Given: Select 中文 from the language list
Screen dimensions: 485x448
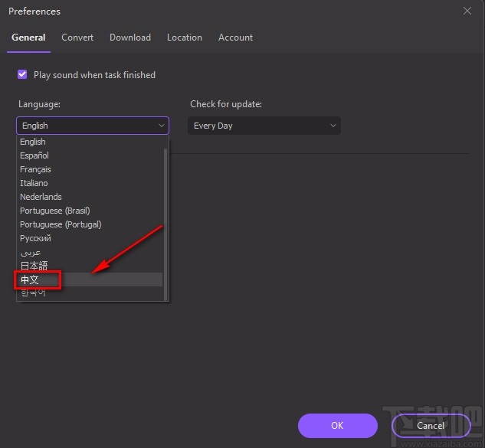Looking at the screenshot, I should coord(30,280).
